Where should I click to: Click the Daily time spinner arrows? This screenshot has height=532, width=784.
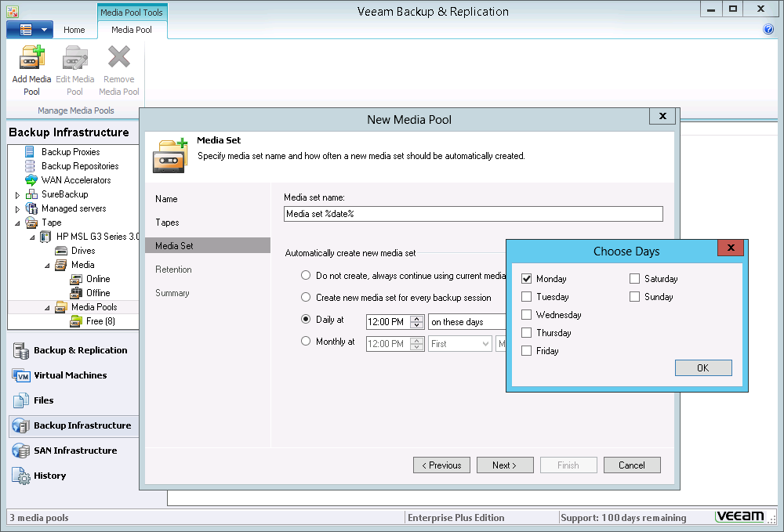416,322
